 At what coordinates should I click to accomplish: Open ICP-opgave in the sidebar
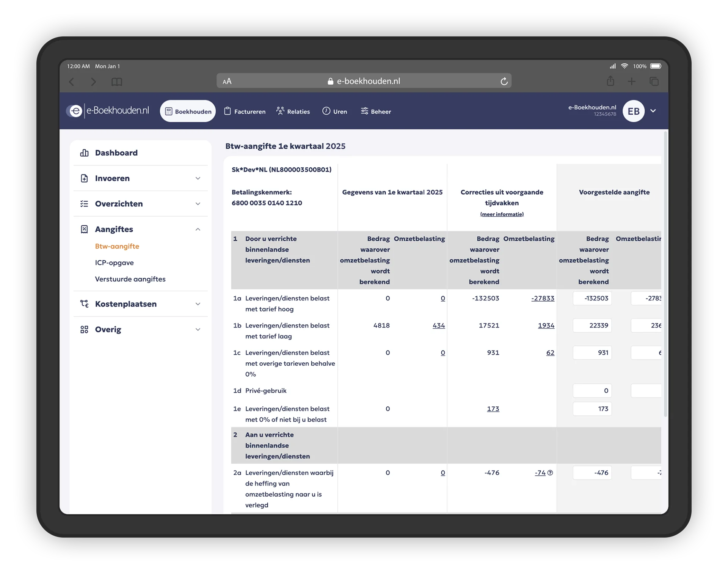114,263
